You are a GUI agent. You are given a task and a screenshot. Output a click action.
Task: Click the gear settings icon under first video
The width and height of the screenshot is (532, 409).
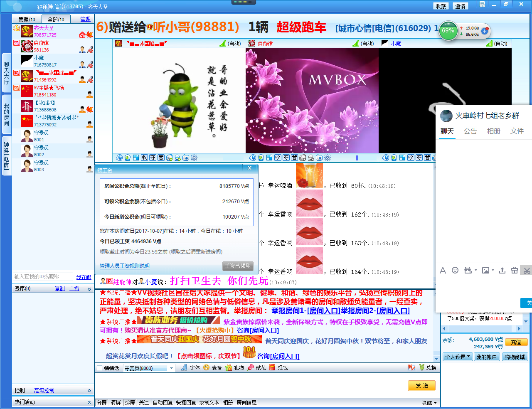pyautogui.click(x=194, y=158)
